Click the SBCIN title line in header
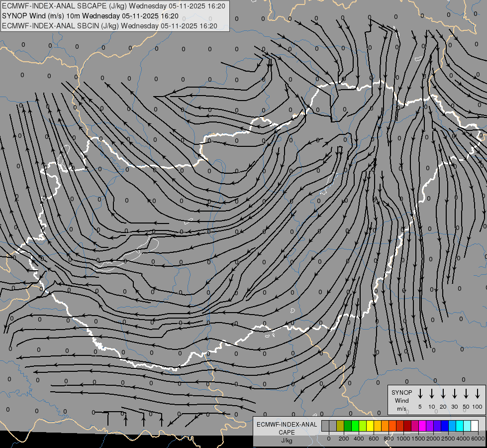This screenshot has width=487, height=448. (x=109, y=26)
